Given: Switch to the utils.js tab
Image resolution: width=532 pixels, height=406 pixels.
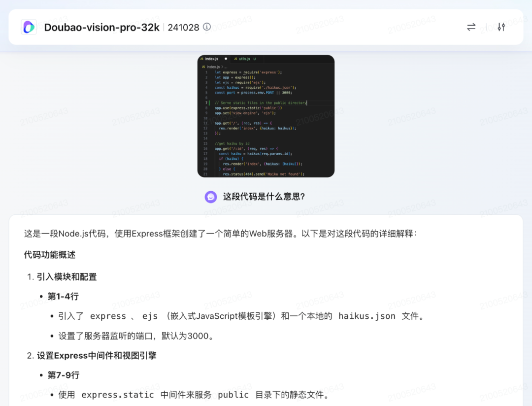Looking at the screenshot, I should click(244, 59).
